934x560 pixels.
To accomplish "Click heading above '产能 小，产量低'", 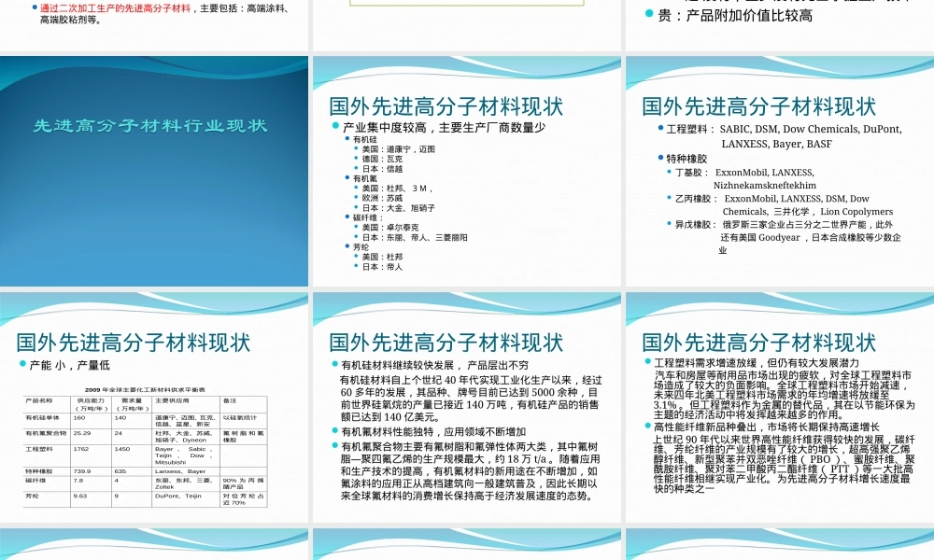I will pos(133,343).
